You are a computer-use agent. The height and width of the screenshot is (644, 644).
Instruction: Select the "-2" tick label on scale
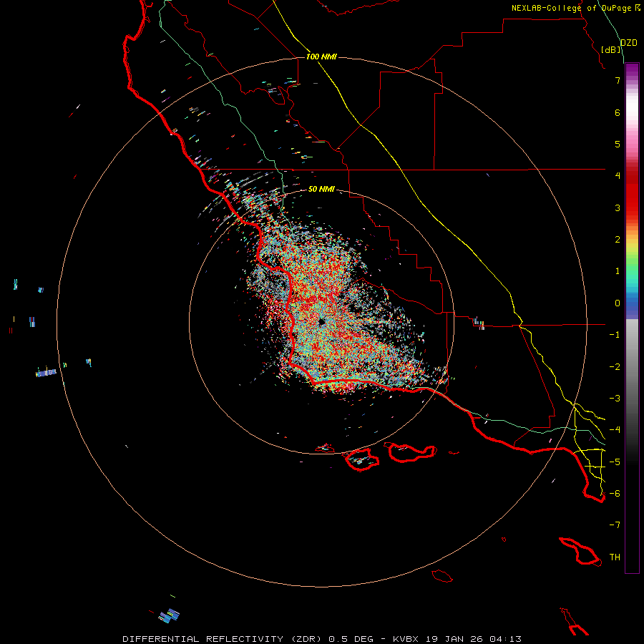615,367
